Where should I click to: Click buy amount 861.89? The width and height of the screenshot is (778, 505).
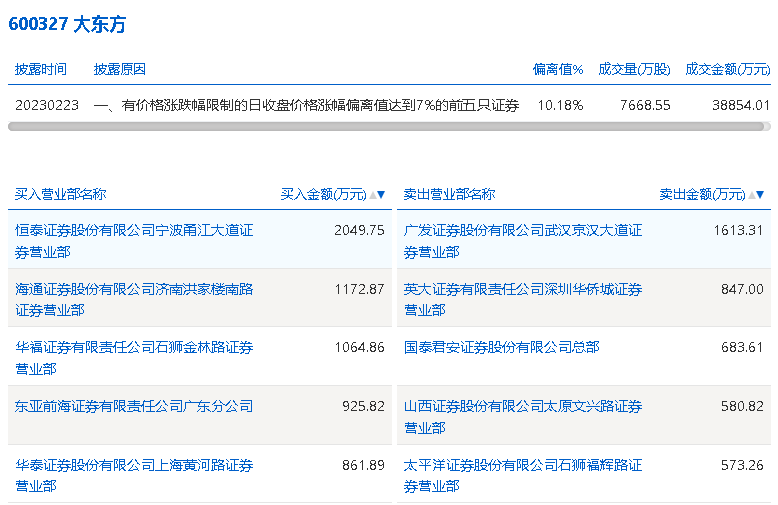tap(363, 465)
